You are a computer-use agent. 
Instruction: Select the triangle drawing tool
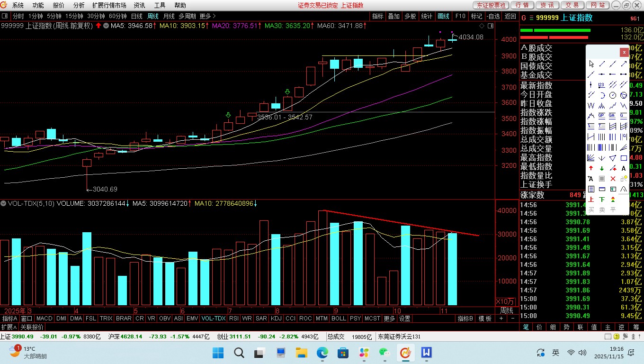tap(613, 158)
